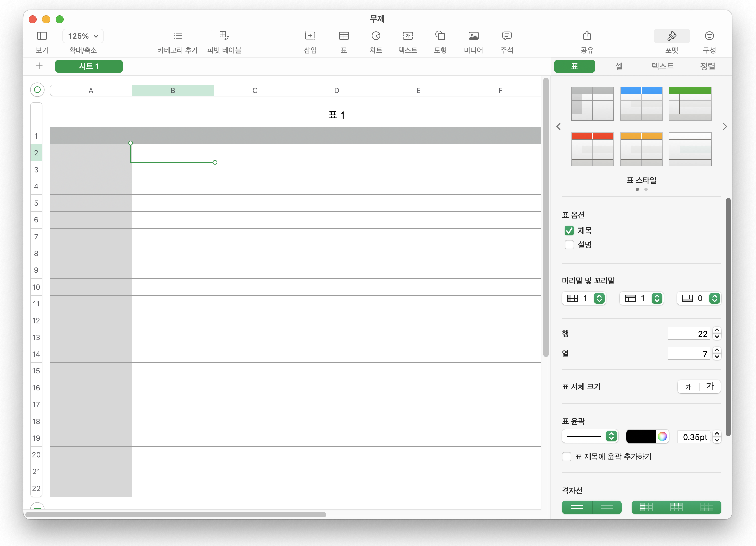Click the Text box (텍스트) toolbar icon
The image size is (756, 546).
[x=408, y=36]
